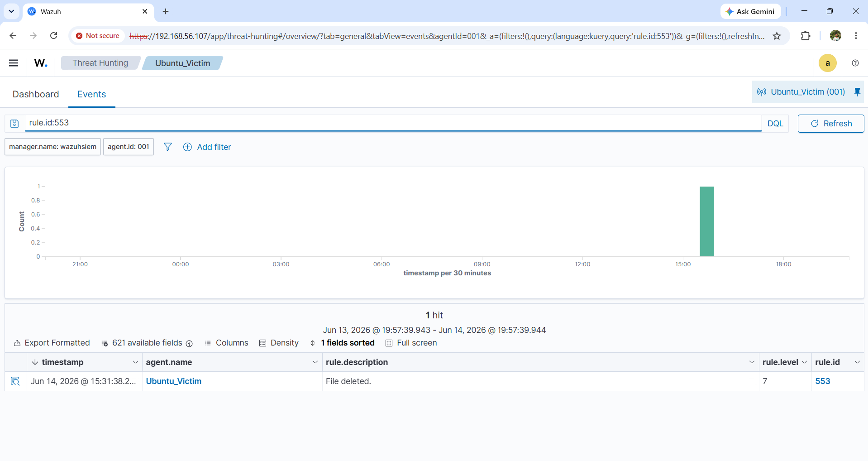Open a new browser tab
Screen dimensions: 868x461
(166, 11)
